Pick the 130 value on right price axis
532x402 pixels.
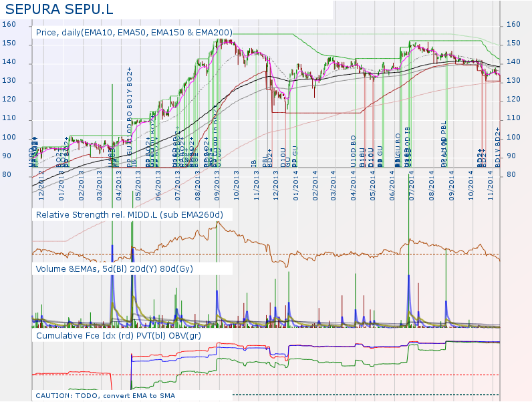(513, 81)
